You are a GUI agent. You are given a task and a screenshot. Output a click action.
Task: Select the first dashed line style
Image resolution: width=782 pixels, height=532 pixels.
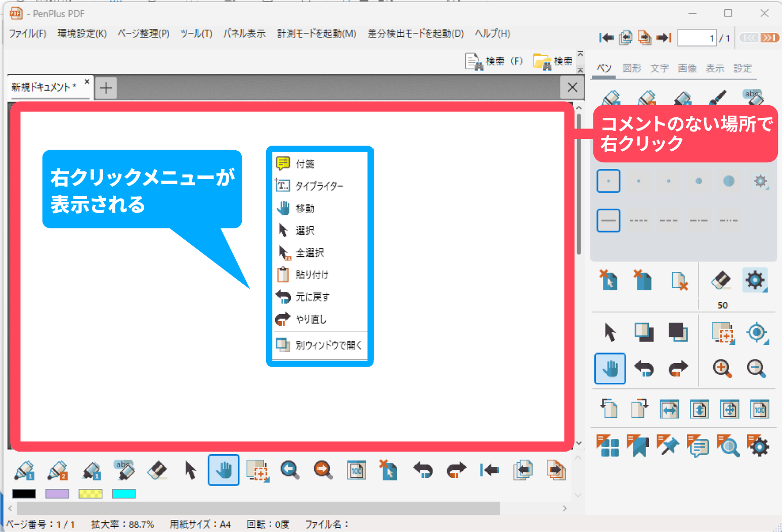click(x=639, y=220)
